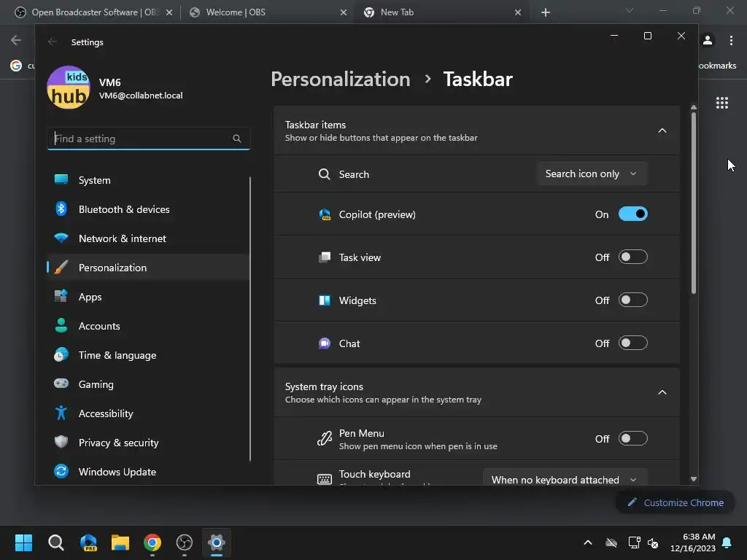
Task: Open Windows Start menu
Action: click(23, 542)
